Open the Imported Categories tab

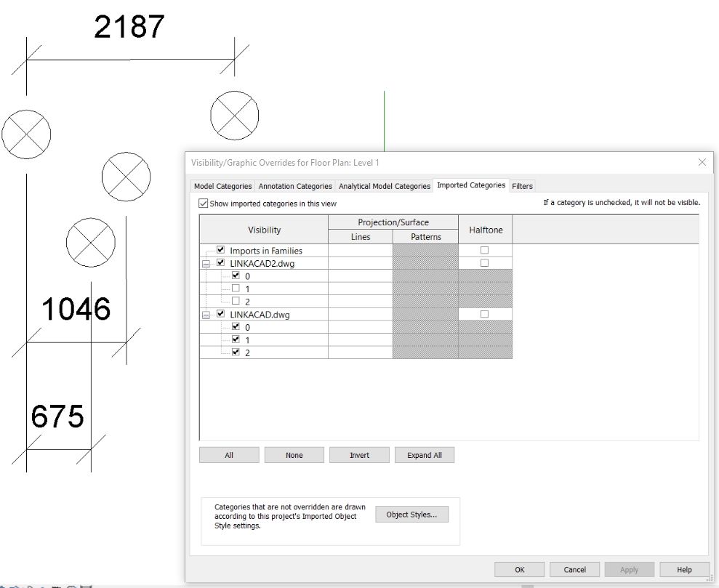click(x=471, y=185)
